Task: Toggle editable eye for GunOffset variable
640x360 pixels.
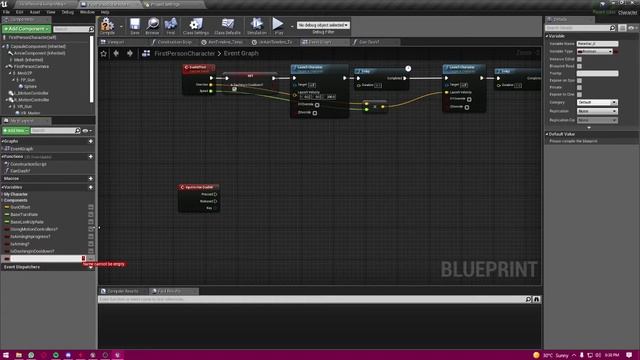Action: coord(91,207)
